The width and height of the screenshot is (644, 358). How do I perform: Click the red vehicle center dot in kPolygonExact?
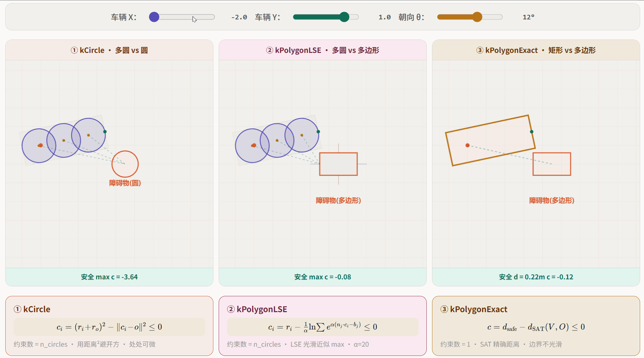[467, 145]
